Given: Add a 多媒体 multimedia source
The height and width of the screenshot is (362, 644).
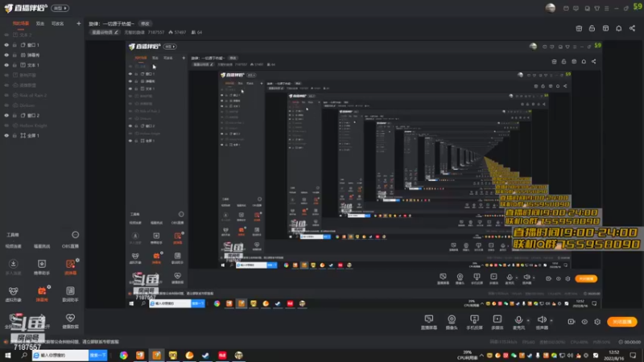Looking at the screenshot, I should point(497,322).
